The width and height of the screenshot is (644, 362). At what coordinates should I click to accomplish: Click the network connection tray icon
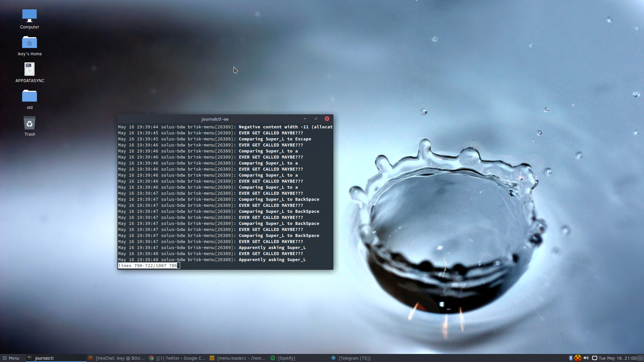point(594,358)
